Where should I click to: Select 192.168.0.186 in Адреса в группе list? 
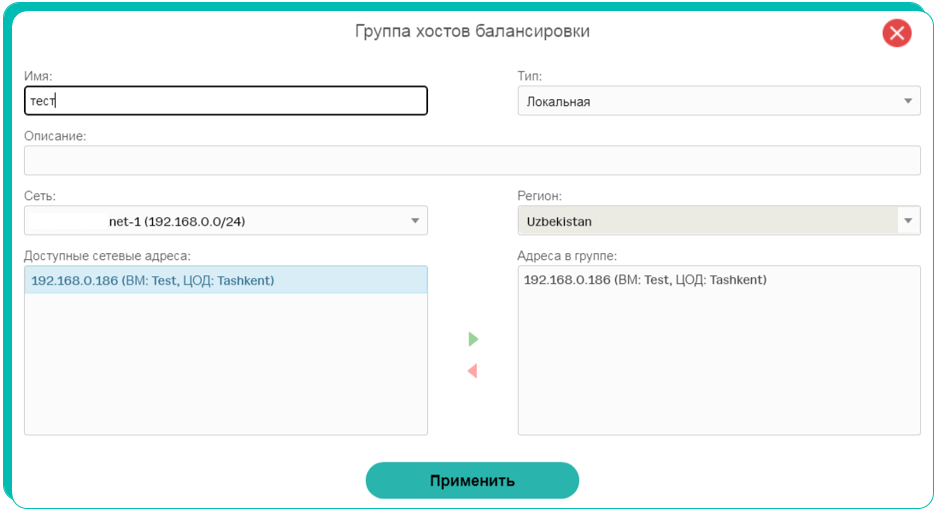pyautogui.click(x=645, y=280)
